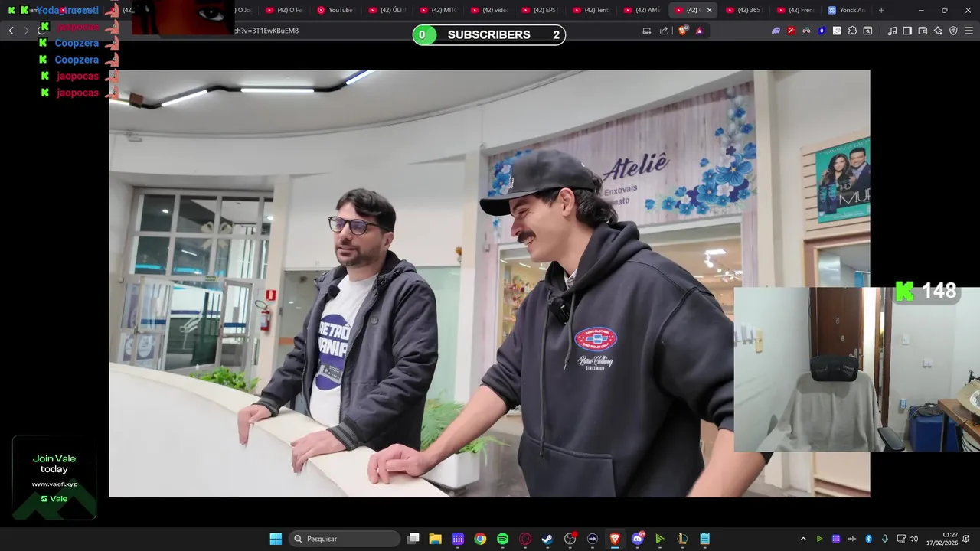Go back using the browser back arrow
The height and width of the screenshot is (551, 980).
click(11, 31)
